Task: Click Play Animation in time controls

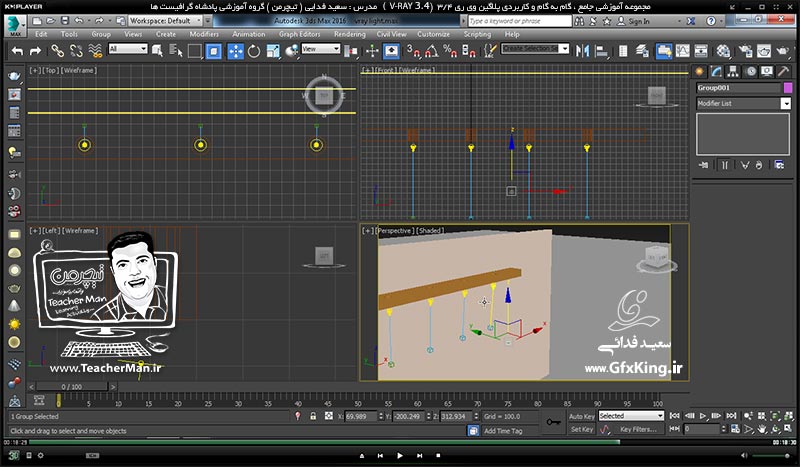Action: (x=703, y=416)
